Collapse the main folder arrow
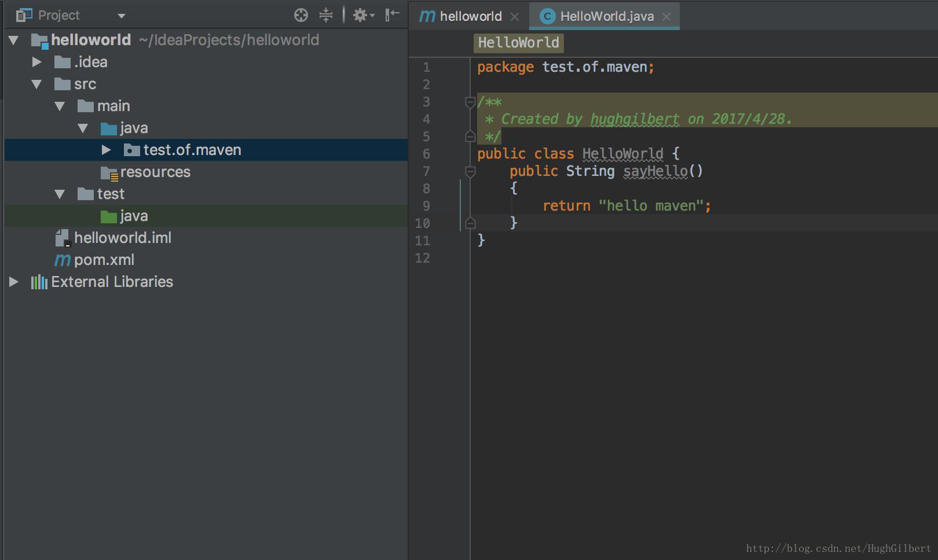 (60, 106)
